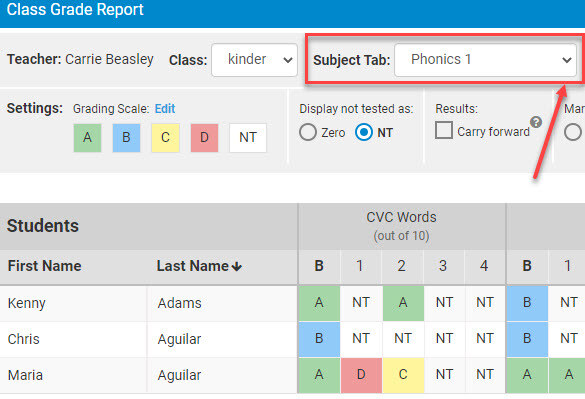This screenshot has height=399, width=585.
Task: Click Kenny Adams CVC Words B grade A
Action: click(x=319, y=303)
